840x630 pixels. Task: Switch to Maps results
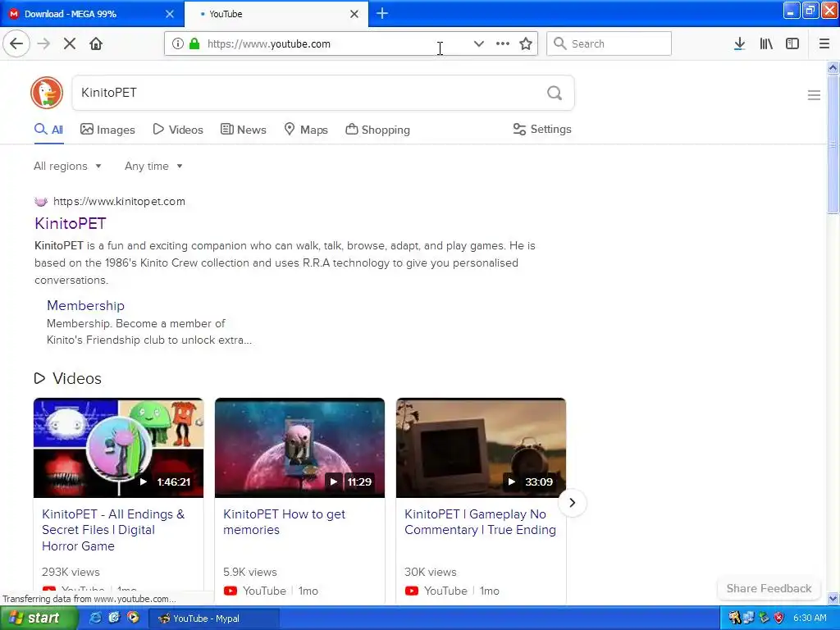[306, 130]
